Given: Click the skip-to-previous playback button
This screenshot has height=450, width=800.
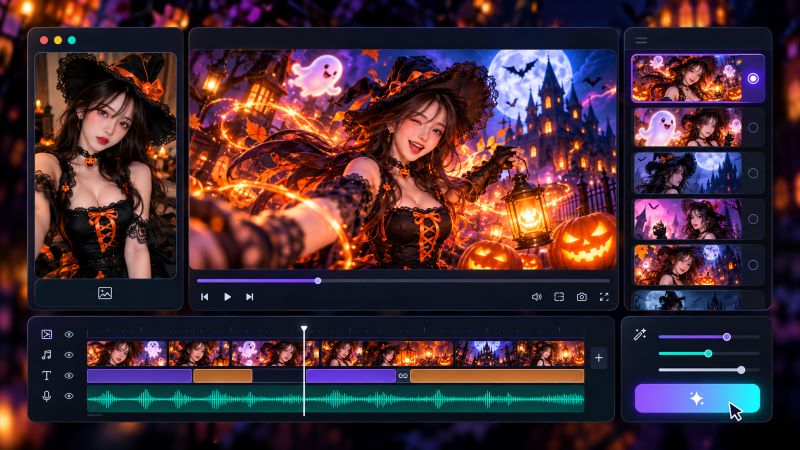Looking at the screenshot, I should tap(205, 297).
